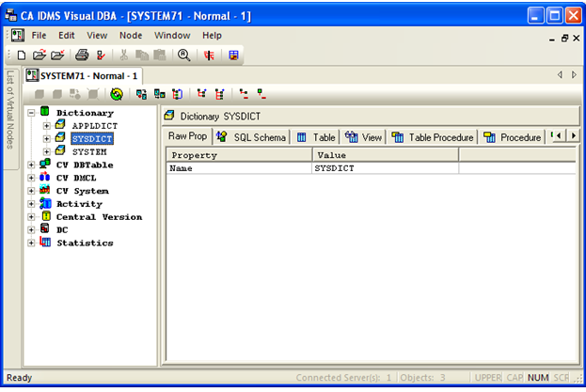Select the SYSTEM71 - Normal - 1 document tab

pos(82,76)
